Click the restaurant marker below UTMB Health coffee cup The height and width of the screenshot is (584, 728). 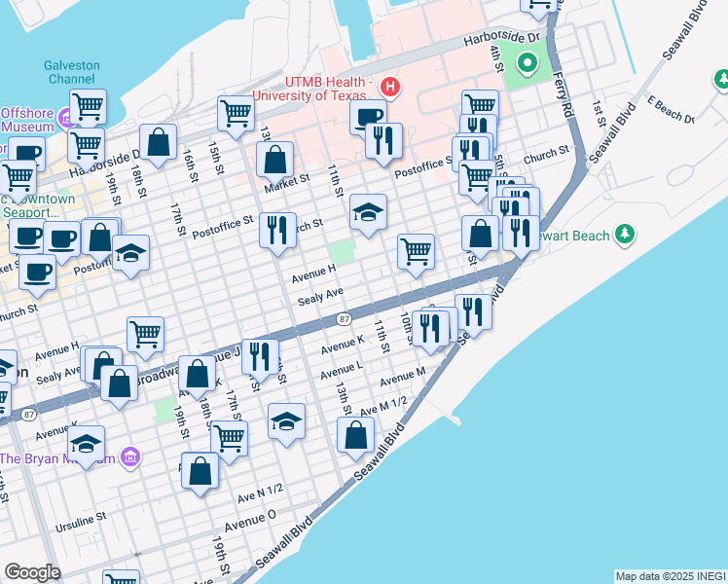pos(383,142)
